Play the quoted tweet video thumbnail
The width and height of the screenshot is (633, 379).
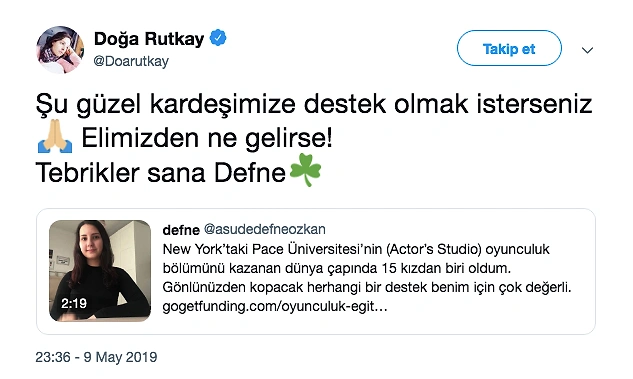[x=100, y=270]
